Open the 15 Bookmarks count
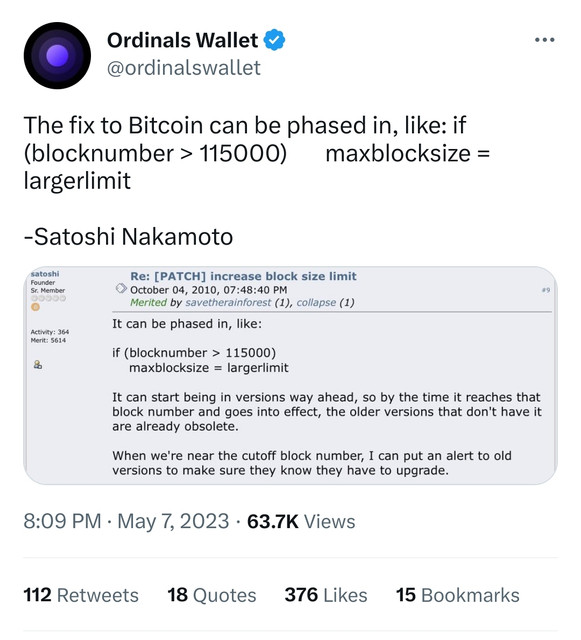 pos(457,595)
